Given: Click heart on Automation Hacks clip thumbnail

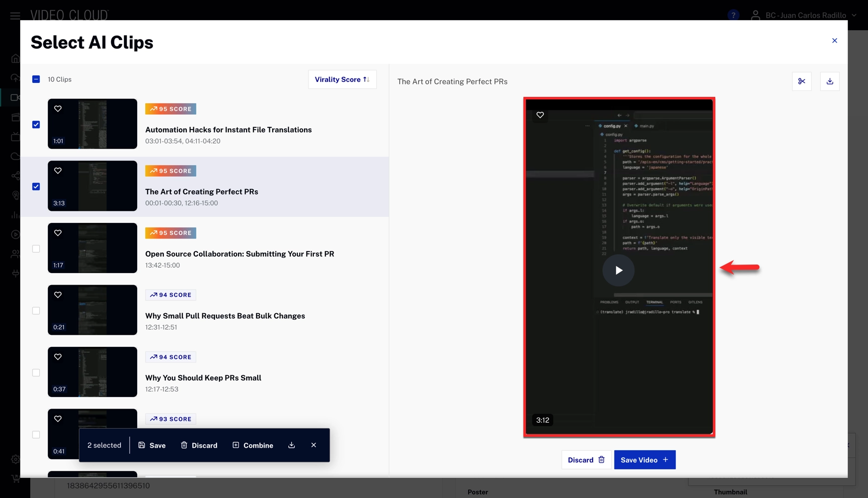Looking at the screenshot, I should pyautogui.click(x=58, y=109).
